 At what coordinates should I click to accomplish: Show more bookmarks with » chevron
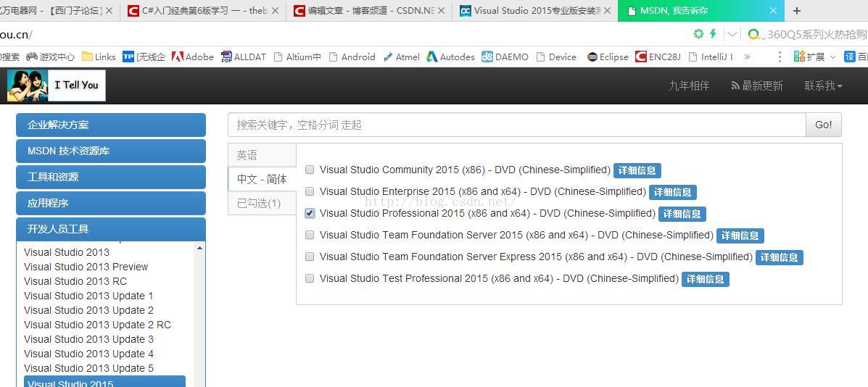point(747,57)
